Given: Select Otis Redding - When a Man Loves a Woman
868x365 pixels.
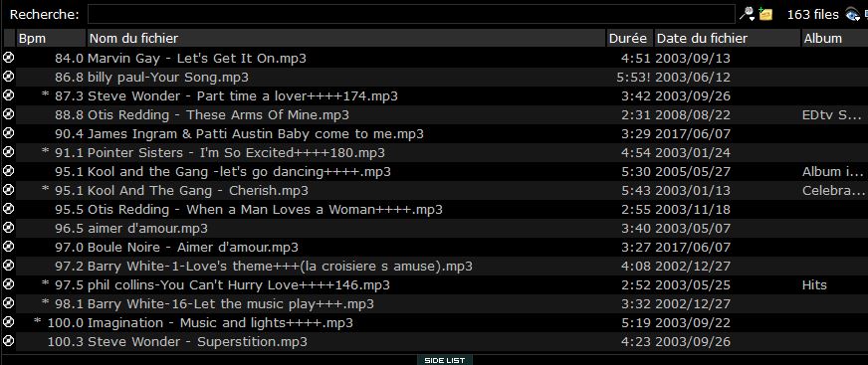Looking at the screenshot, I should coord(265,209).
